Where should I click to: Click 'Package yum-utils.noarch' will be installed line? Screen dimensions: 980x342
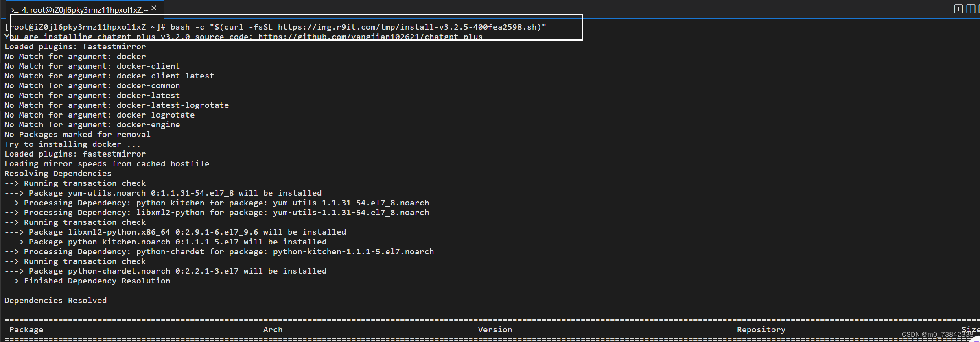(x=163, y=193)
